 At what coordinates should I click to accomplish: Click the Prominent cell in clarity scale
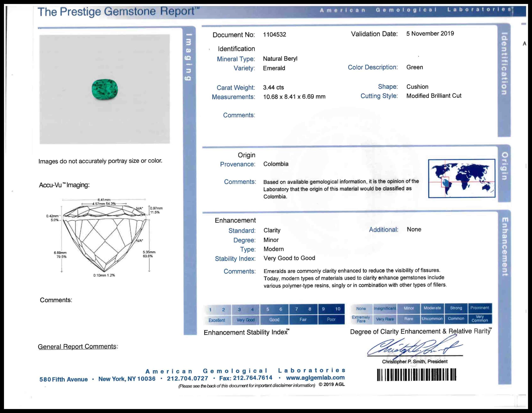480,308
